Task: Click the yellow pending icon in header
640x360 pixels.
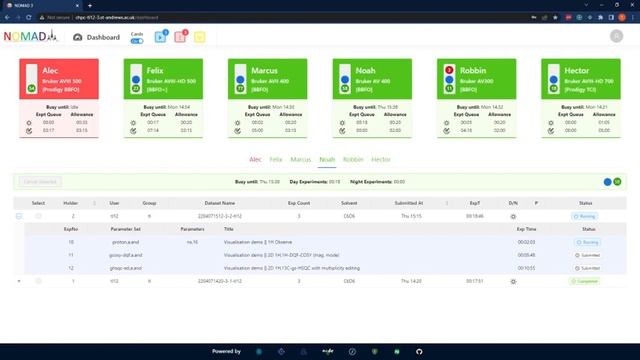Action: [200, 37]
